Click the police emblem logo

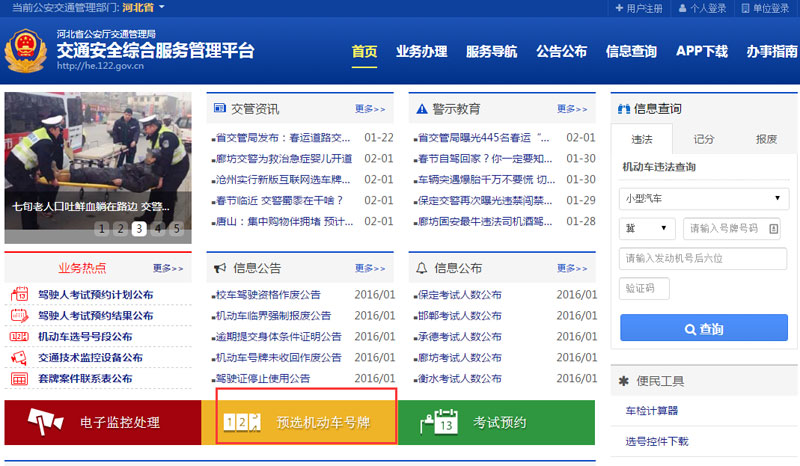tap(26, 51)
